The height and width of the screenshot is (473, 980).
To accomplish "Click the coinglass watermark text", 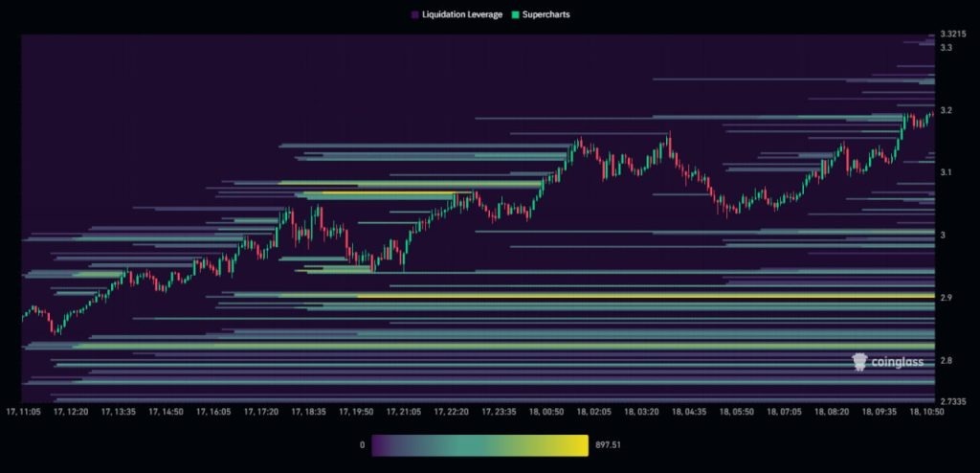I will point(898,362).
